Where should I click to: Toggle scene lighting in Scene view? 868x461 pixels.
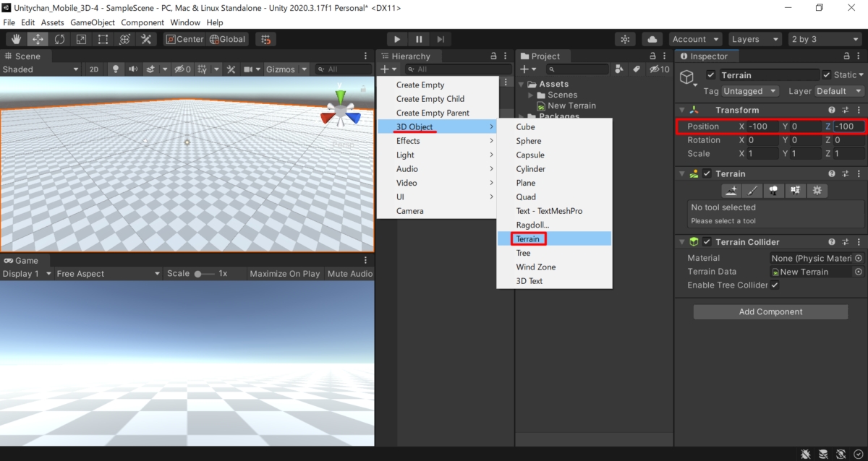pyautogui.click(x=115, y=69)
